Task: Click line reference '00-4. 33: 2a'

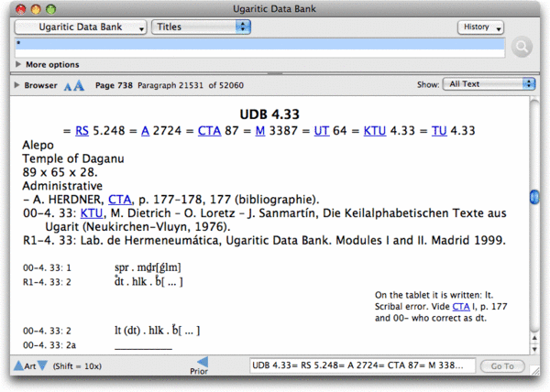Action: tap(49, 345)
